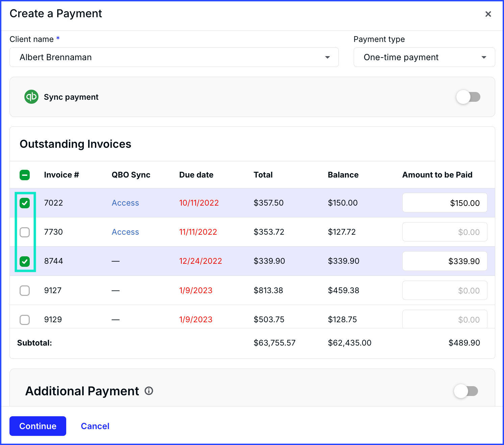Click Amount to be Paid header
Viewport: 504px width, 445px height.
tap(437, 175)
